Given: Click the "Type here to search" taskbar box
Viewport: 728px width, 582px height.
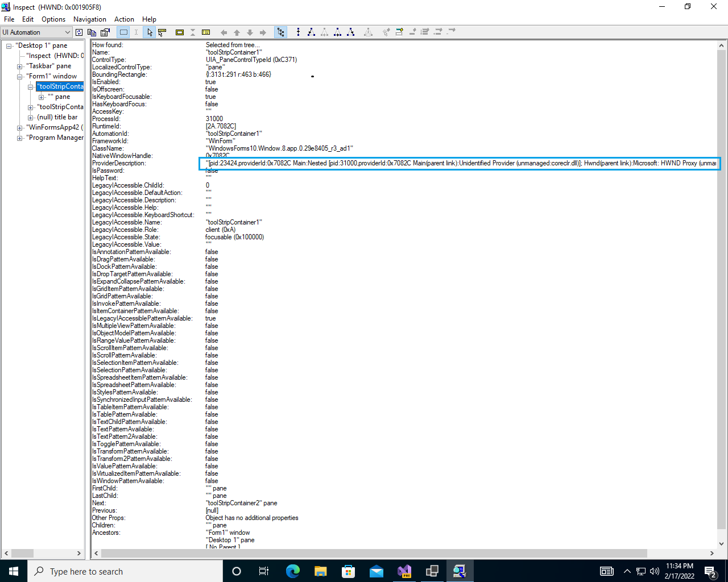Looking at the screenshot, I should click(125, 571).
